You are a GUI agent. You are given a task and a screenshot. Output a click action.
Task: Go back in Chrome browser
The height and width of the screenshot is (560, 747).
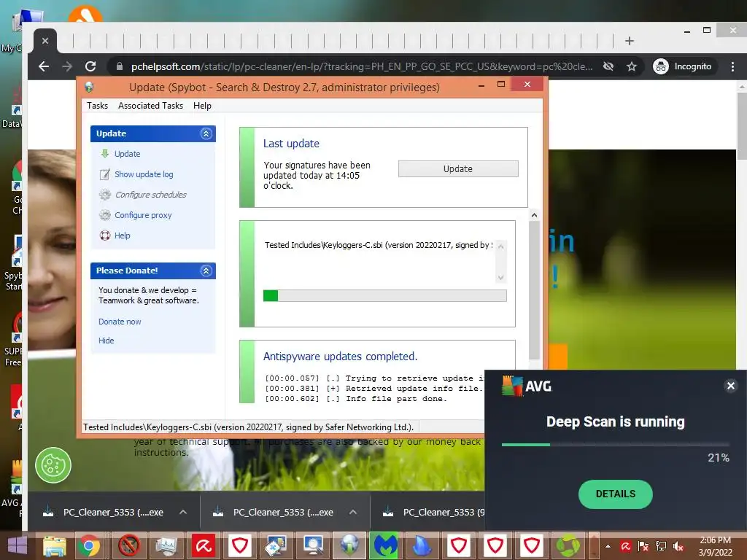(x=44, y=66)
